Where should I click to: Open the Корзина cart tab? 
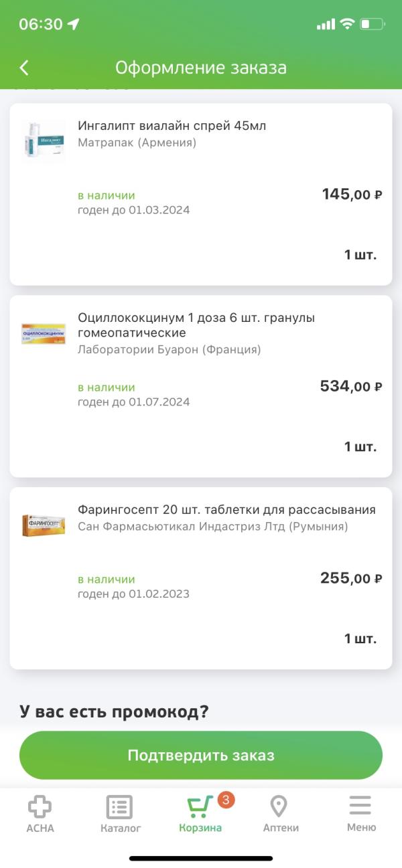200,814
